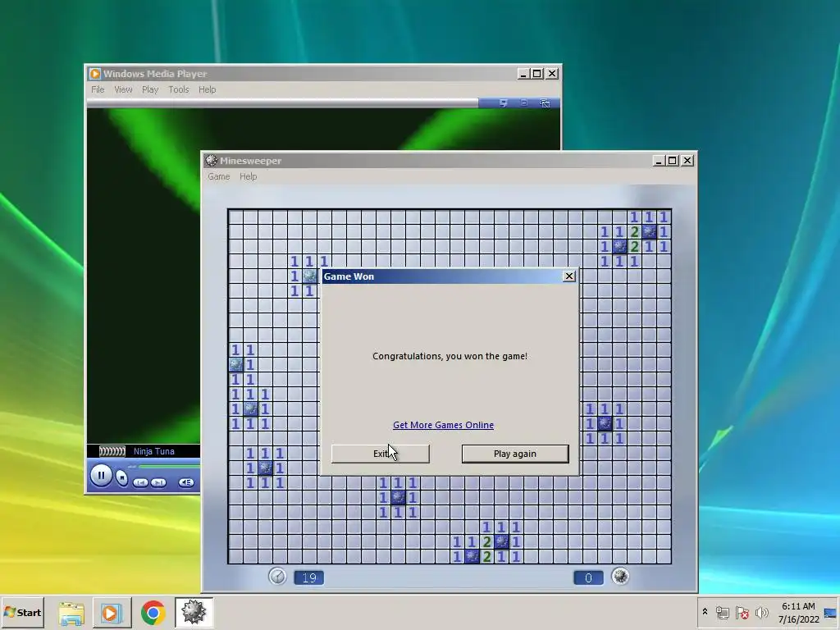Skip to previous track in Media Player

140,482
